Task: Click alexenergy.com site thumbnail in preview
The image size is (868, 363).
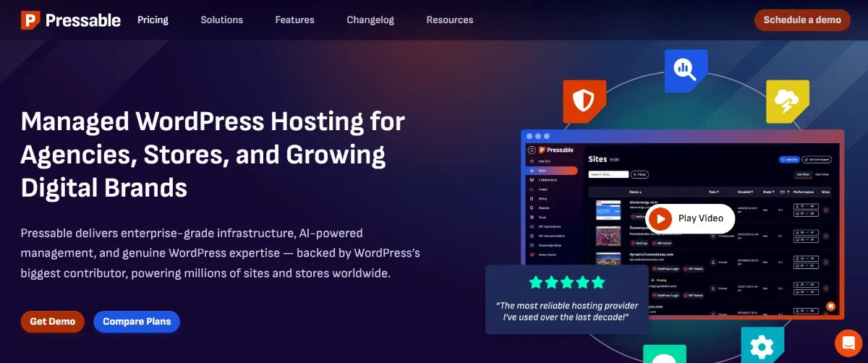Action: (608, 210)
